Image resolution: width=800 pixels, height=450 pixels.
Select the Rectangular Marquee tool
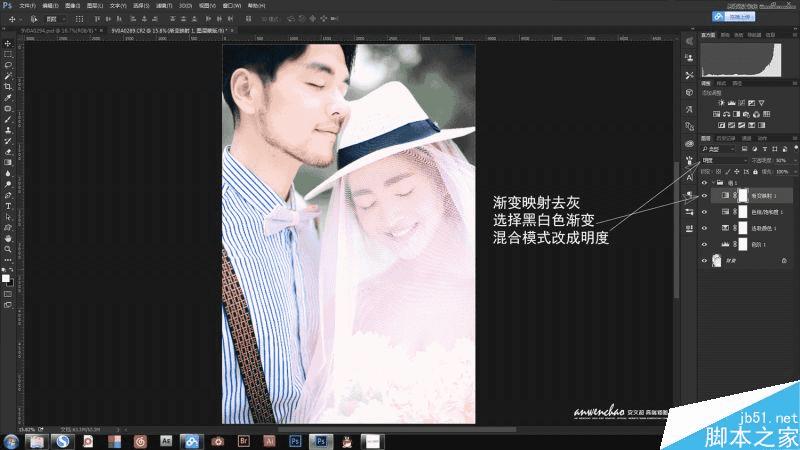point(8,54)
